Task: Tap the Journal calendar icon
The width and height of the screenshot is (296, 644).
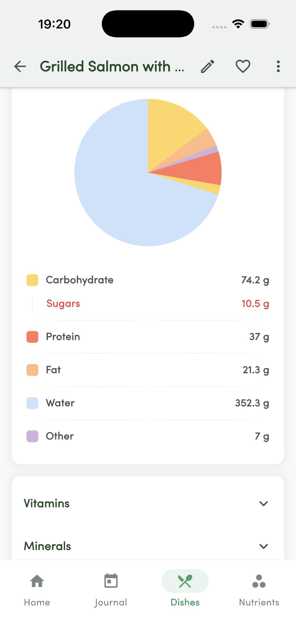Action: point(111,581)
